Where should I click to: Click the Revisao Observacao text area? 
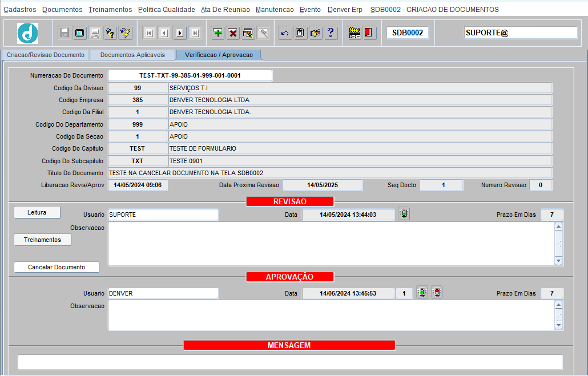coord(331,244)
